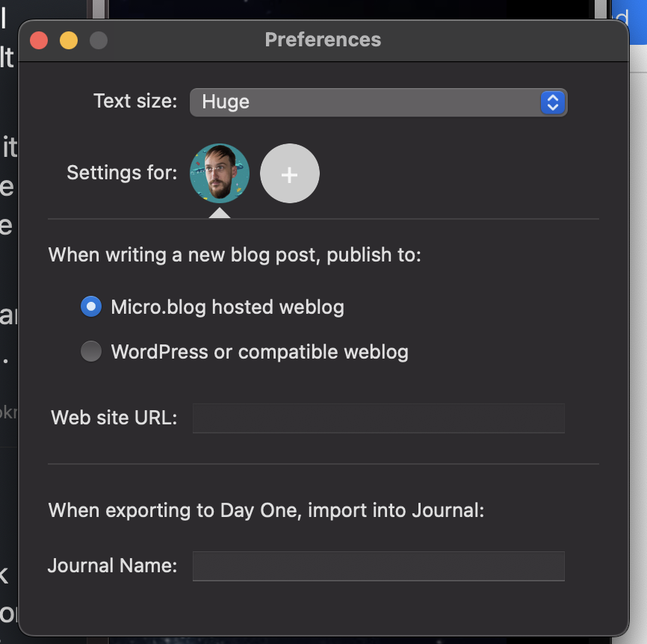Click the "Settings for:" label
Image resolution: width=647 pixels, height=644 pixels.
[x=122, y=173]
